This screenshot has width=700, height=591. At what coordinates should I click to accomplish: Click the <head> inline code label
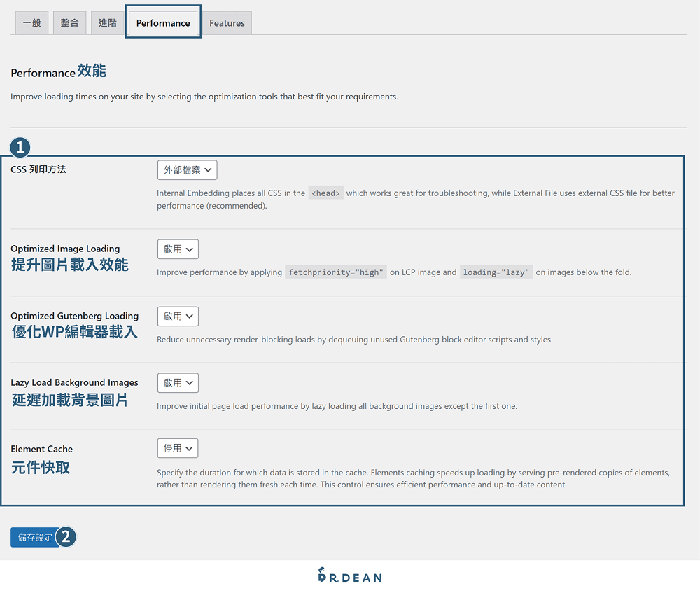325,193
